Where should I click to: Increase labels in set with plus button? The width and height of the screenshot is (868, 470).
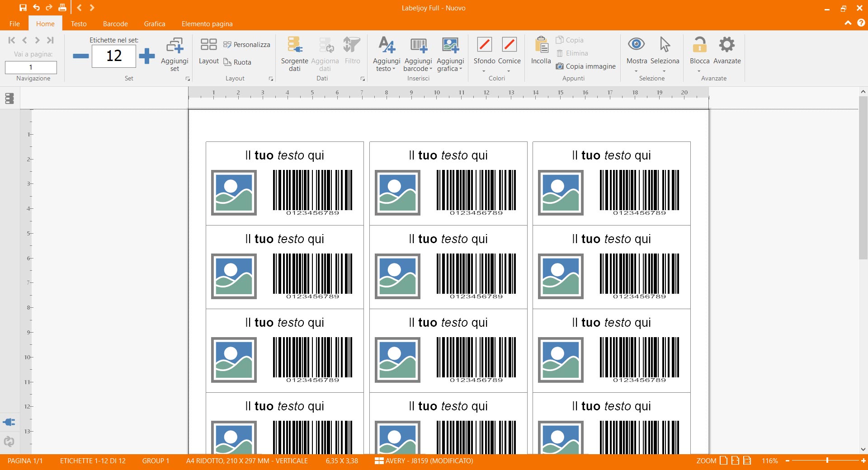coord(146,56)
